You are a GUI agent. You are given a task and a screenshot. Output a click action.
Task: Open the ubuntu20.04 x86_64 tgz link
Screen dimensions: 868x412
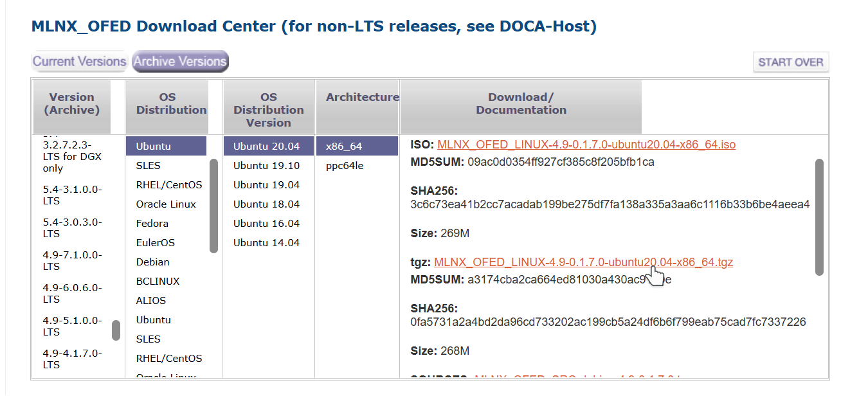(583, 262)
